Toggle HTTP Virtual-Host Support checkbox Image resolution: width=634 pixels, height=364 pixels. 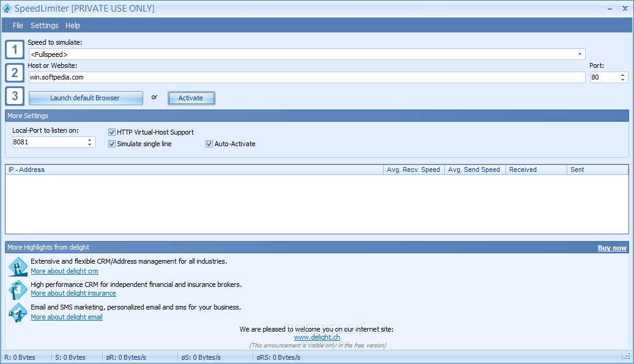[112, 132]
